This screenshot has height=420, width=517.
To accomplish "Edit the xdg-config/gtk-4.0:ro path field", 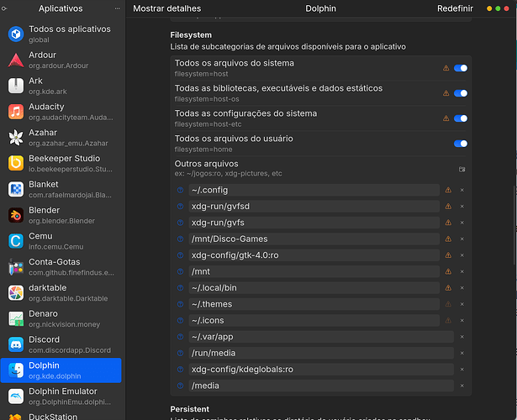I will coord(314,255).
